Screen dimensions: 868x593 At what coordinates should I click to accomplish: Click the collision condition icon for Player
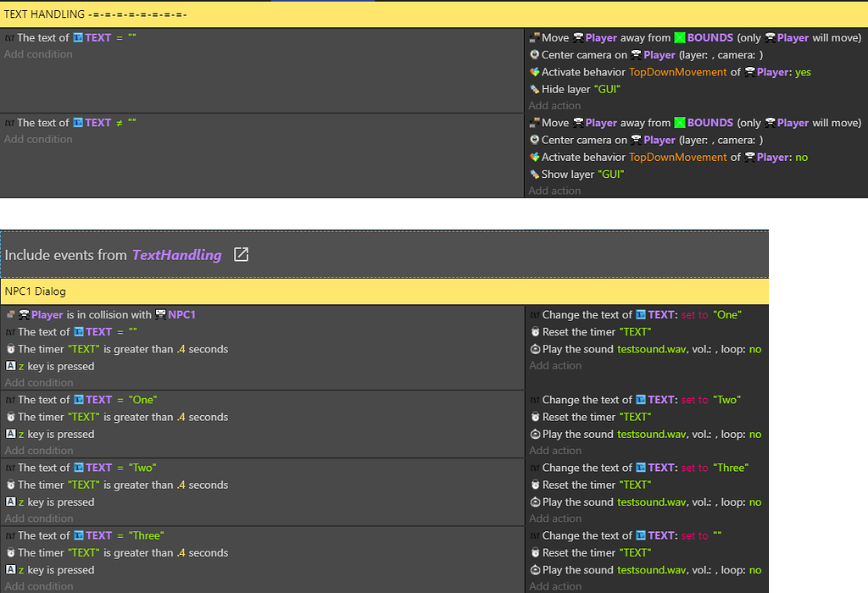[8, 314]
